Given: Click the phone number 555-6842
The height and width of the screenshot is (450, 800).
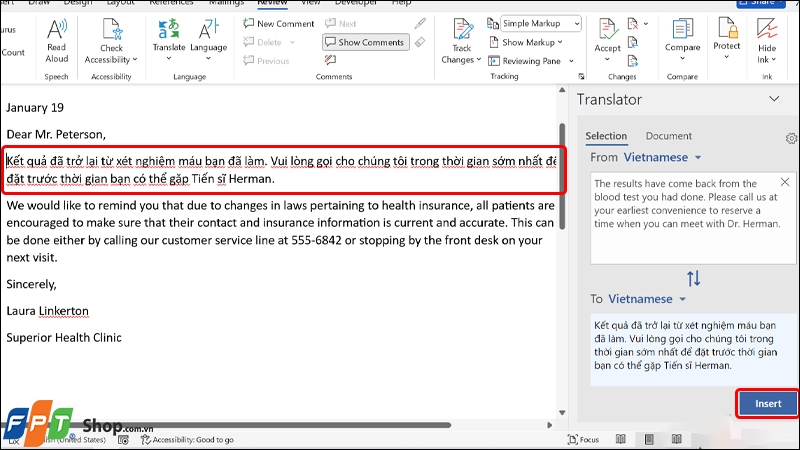Looking at the screenshot, I should pos(316,240).
